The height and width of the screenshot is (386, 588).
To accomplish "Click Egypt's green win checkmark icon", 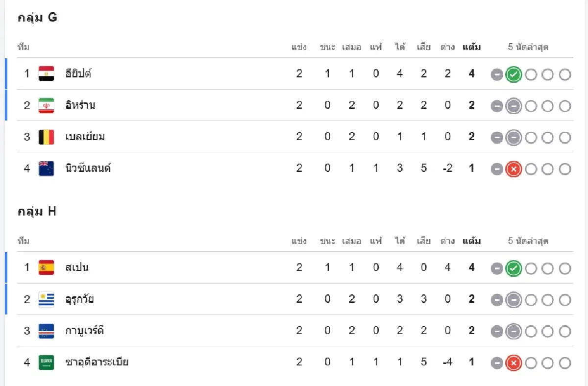I will point(514,74).
